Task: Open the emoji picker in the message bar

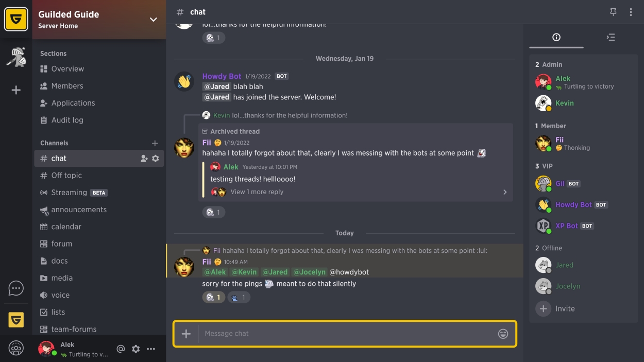Action: coord(503,334)
